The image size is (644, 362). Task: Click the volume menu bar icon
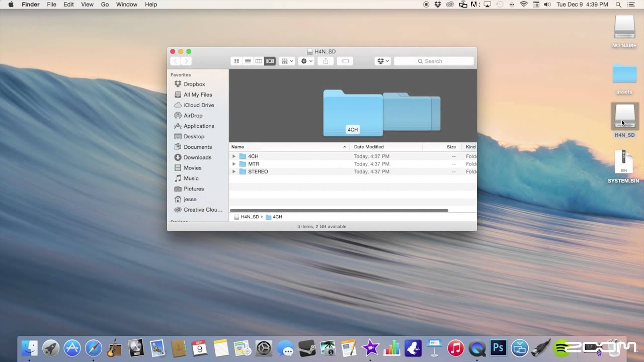point(547,5)
